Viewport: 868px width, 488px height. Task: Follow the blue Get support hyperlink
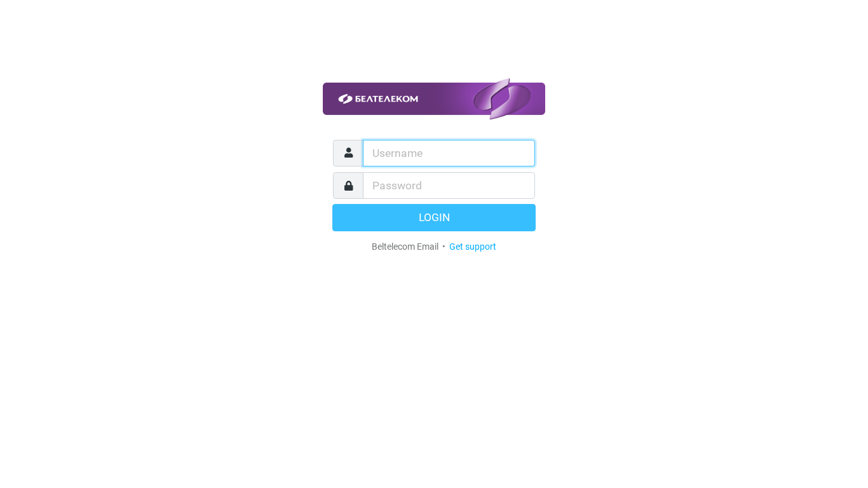pyautogui.click(x=473, y=247)
